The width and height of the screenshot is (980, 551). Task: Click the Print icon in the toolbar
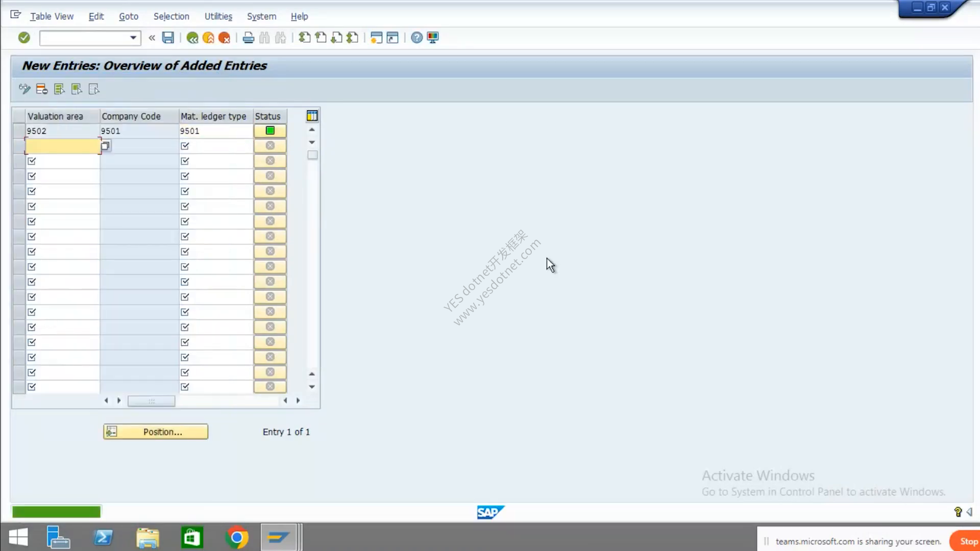pos(249,38)
